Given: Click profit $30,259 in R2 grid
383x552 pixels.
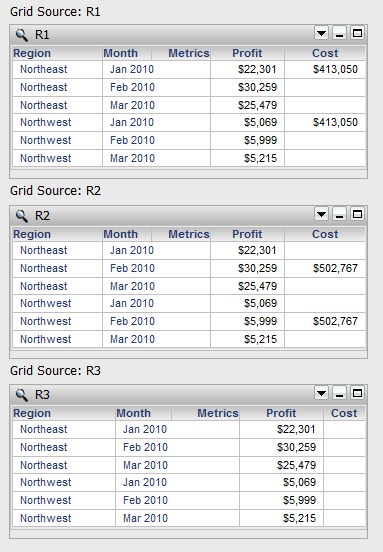Looking at the screenshot, I should pos(257,268).
